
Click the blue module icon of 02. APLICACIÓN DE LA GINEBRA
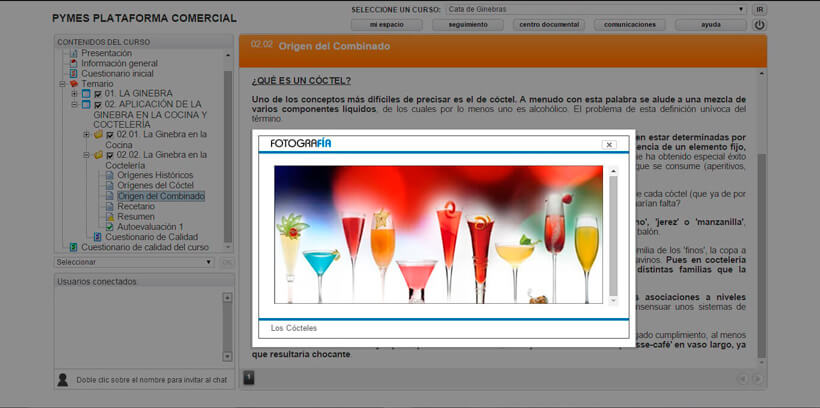click(x=86, y=104)
